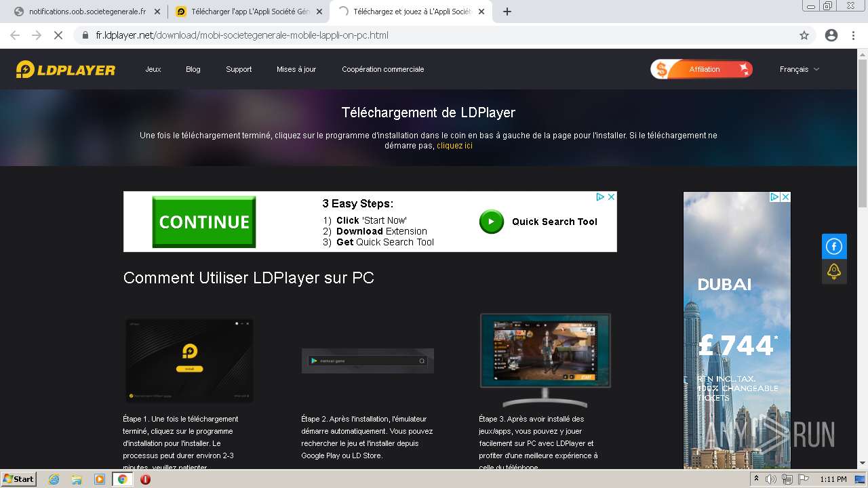Click 'Comment Utiliser LDPlayer sur PC' heading
The height and width of the screenshot is (488, 868).
(249, 278)
